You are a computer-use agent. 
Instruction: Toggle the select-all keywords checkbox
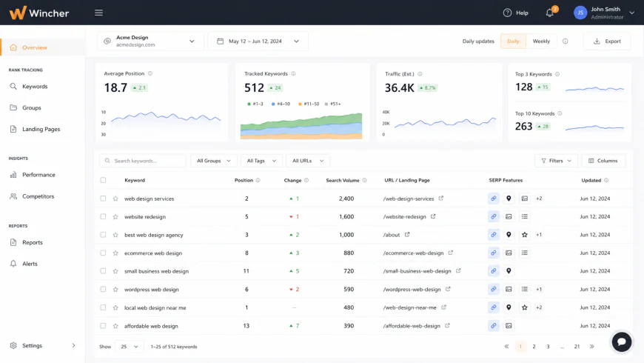(x=103, y=180)
